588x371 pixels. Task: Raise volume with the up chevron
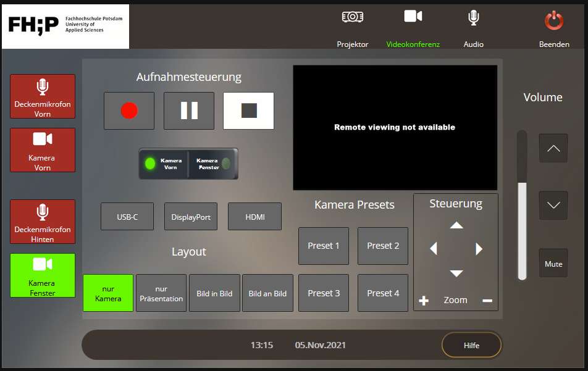(553, 148)
